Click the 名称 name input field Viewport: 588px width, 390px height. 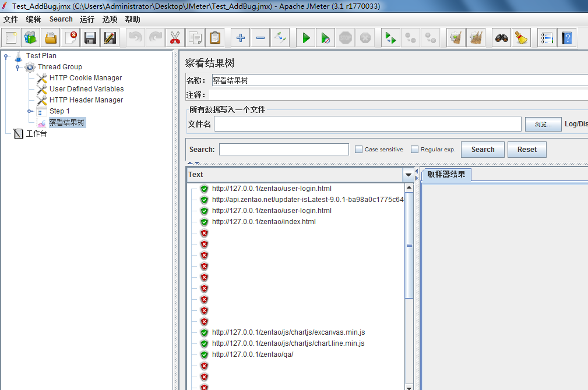point(400,80)
